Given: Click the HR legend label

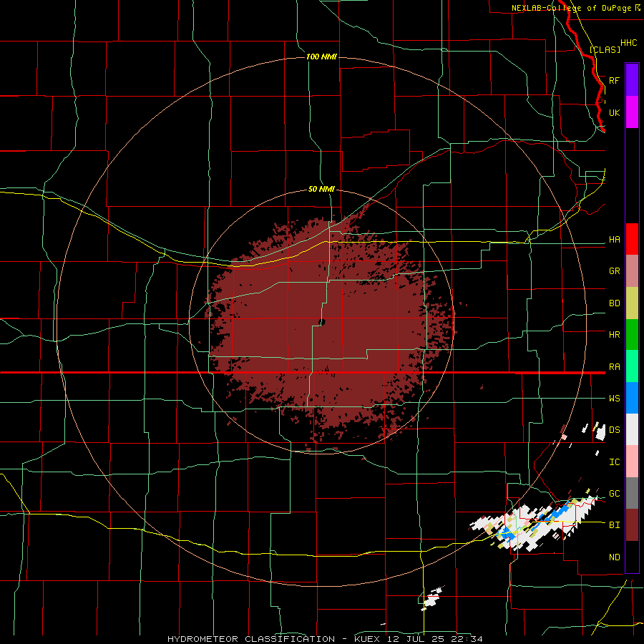Looking at the screenshot, I should click(615, 335).
